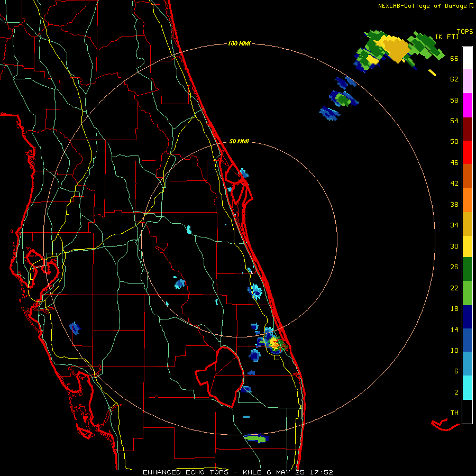This screenshot has width=476, height=476.
Task: Click the "46" legend value
Action: point(454,163)
